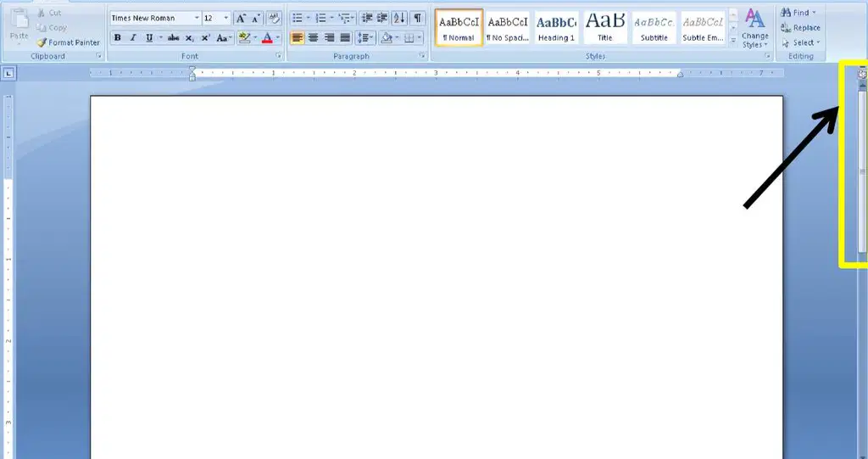Click the Multilevel List button
Viewport: 868px width, 459px height.
[345, 19]
